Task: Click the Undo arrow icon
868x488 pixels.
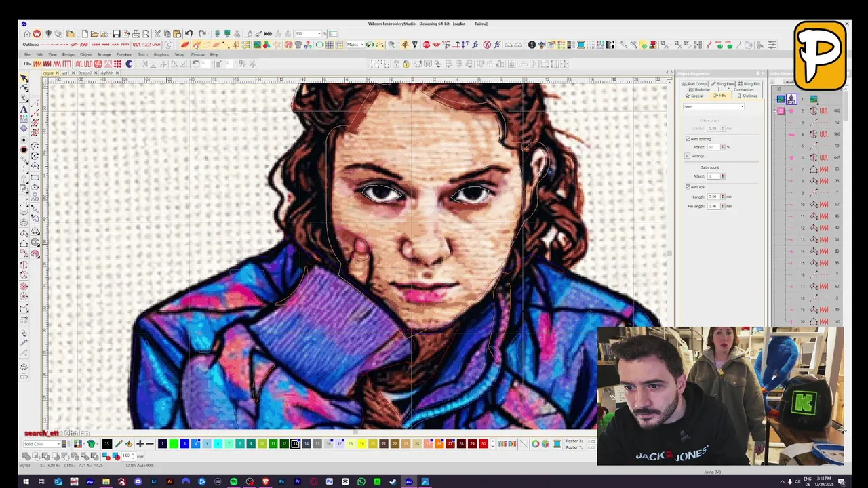Action: 189,33
